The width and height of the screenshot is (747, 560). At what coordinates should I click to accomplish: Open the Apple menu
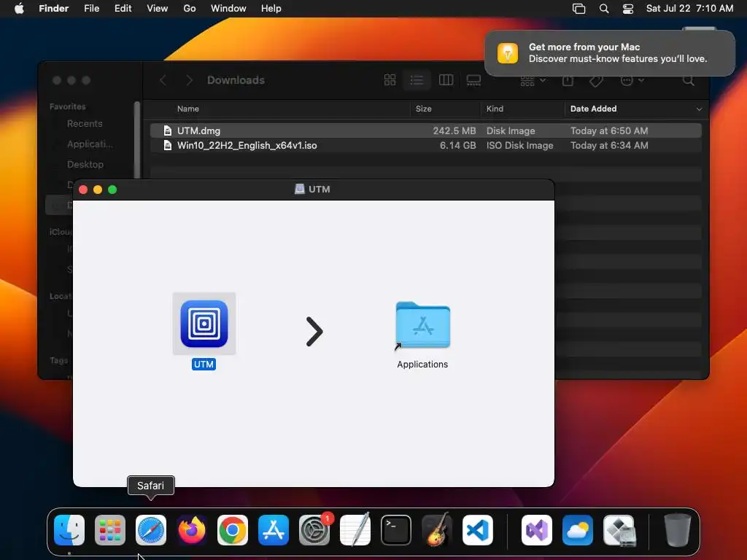click(19, 9)
